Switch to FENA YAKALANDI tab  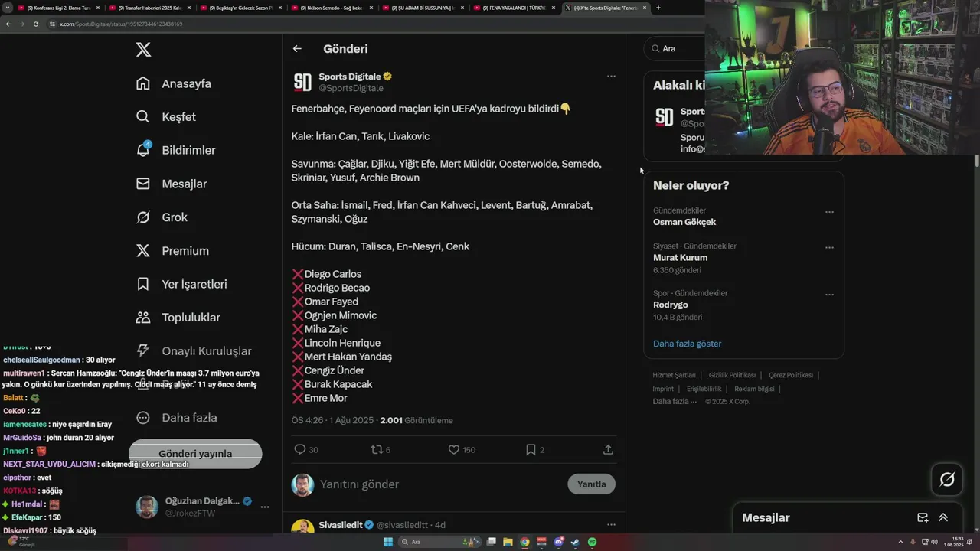514,8
